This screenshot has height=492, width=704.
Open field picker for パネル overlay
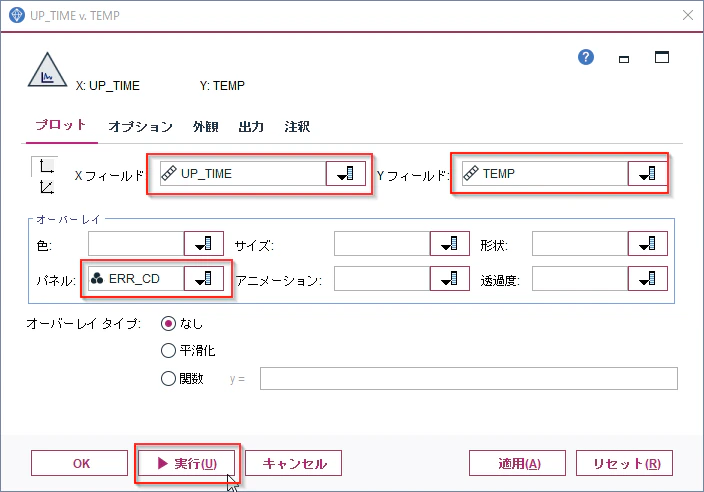pos(203,279)
